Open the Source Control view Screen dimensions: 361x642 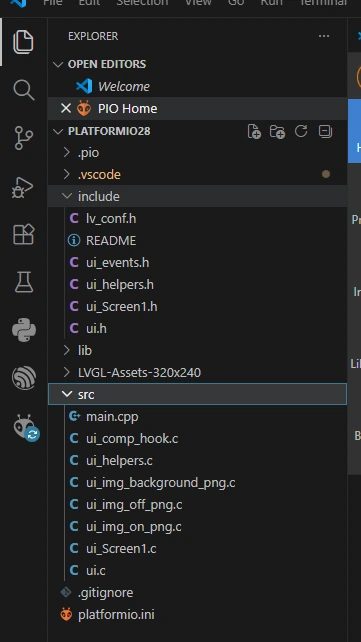tap(23, 138)
